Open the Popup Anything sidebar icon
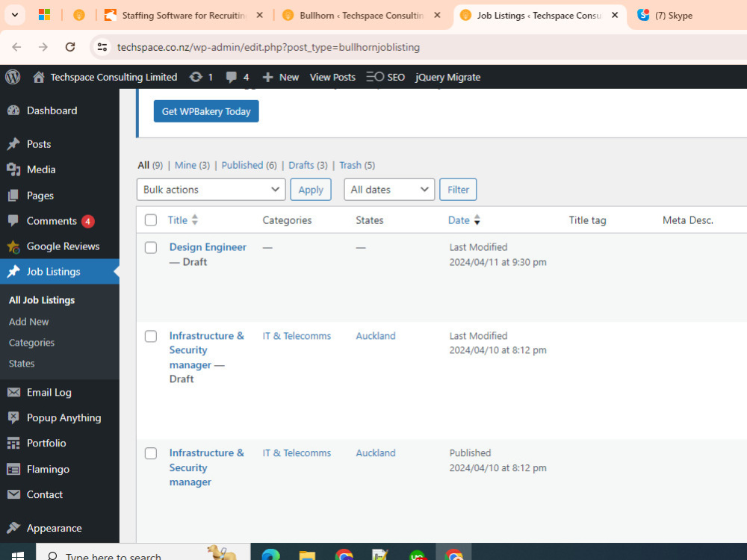 [15, 417]
